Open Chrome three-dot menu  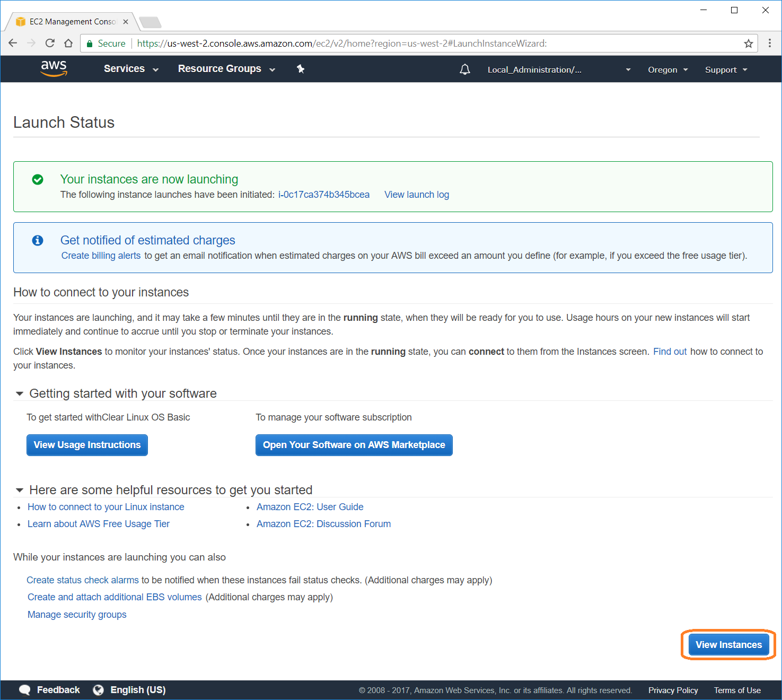pos(770,43)
